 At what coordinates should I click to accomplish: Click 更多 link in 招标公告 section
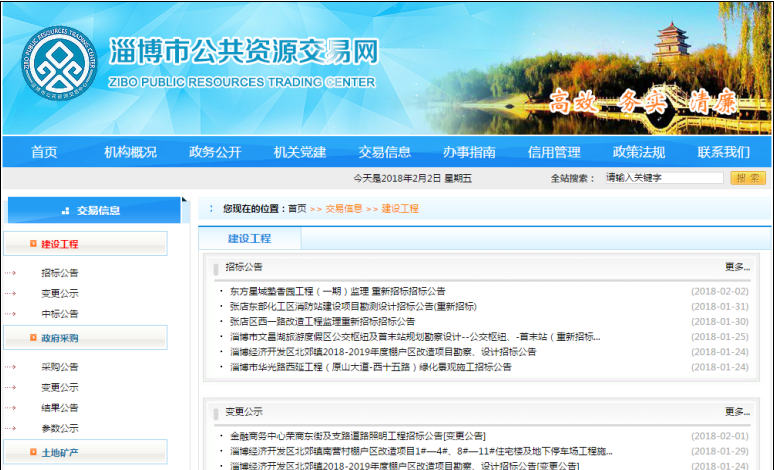[736, 267]
